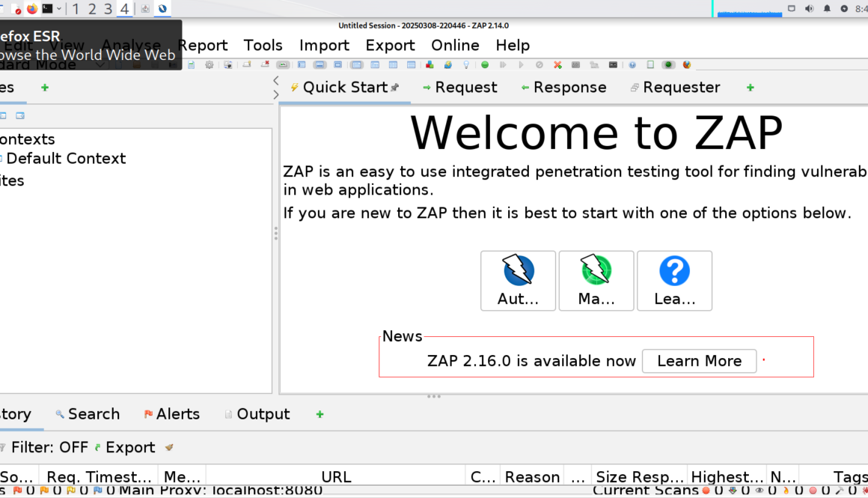The width and height of the screenshot is (868, 498).
Task: Click the light bulb toolbar icon
Action: (466, 65)
